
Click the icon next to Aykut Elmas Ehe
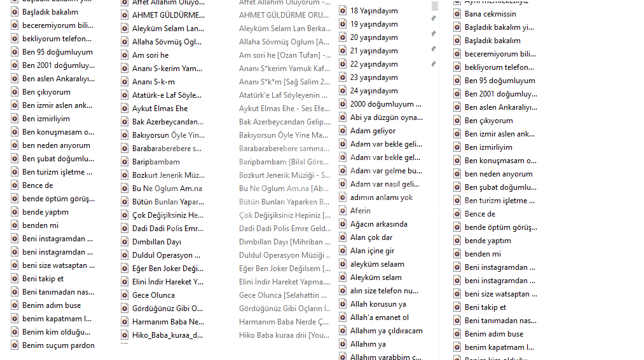tap(125, 109)
